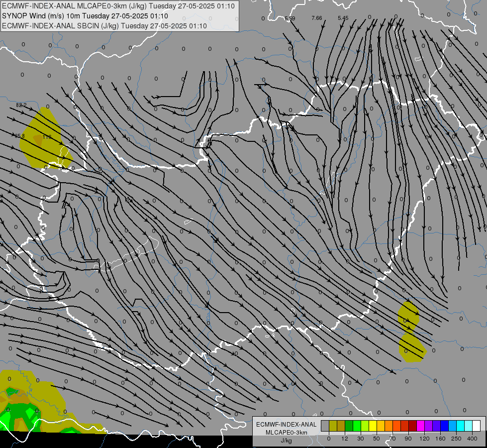Select the dark green legend swatch
This screenshot has height=448, width=487.
349,426
